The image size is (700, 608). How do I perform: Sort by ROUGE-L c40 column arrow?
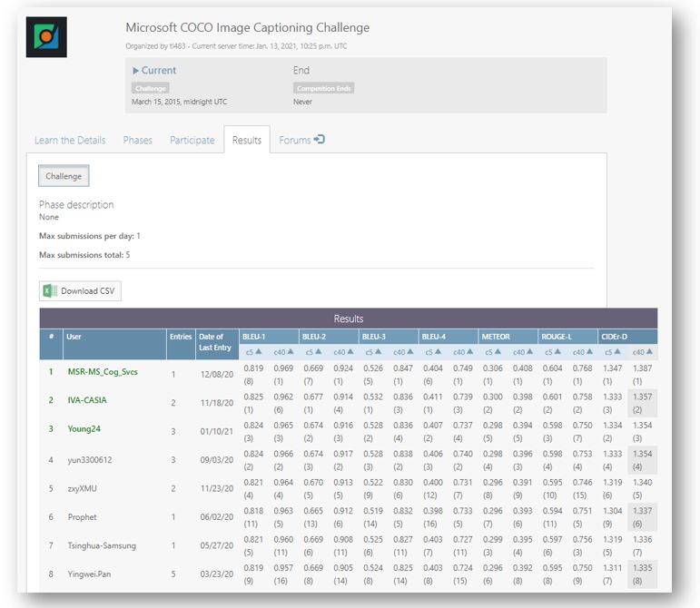(x=590, y=352)
